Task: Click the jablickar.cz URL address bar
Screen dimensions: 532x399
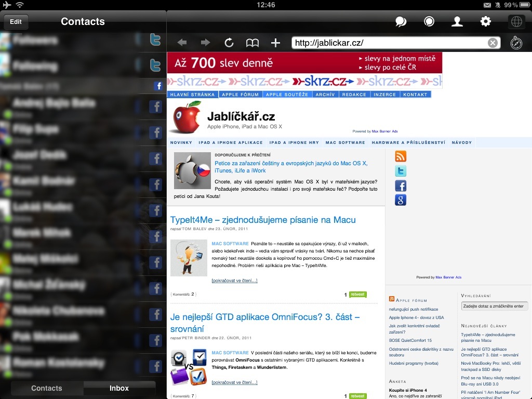Action: pyautogui.click(x=390, y=43)
